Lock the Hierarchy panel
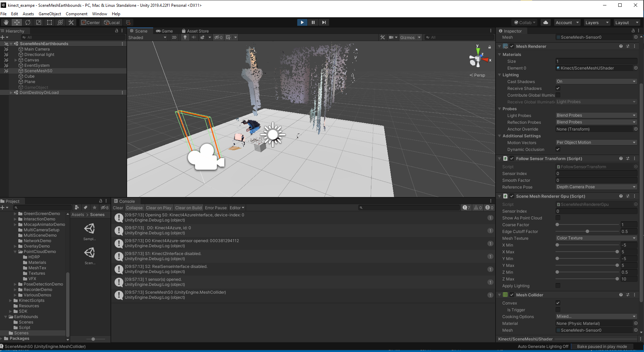 [117, 31]
